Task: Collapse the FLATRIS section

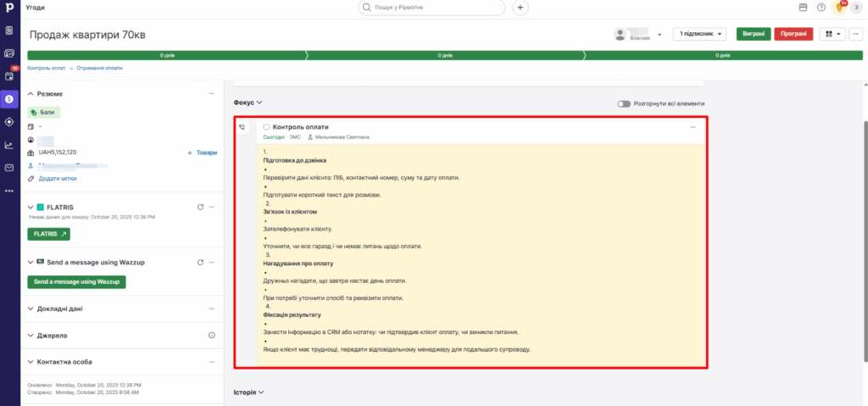Action: tap(31, 207)
